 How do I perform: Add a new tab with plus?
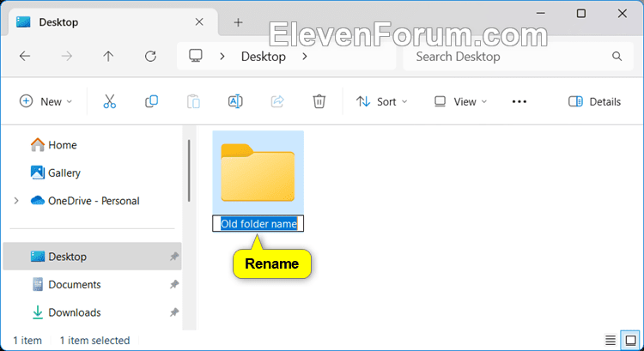(238, 22)
